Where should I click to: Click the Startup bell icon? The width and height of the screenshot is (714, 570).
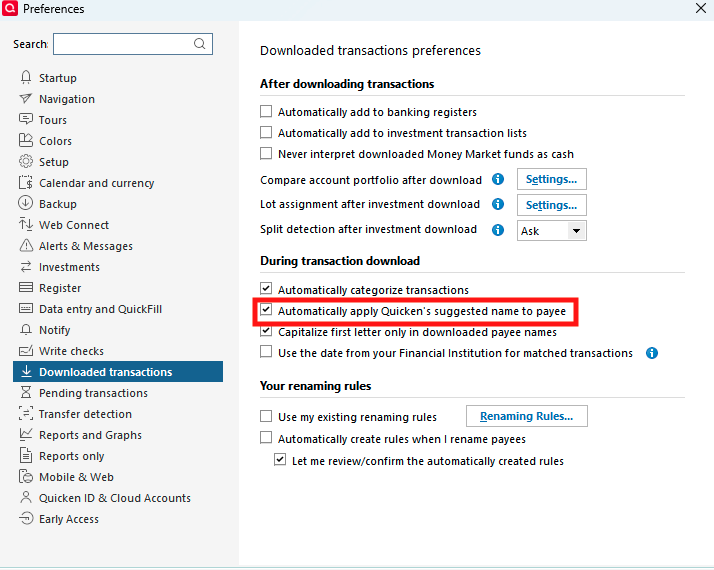[x=26, y=77]
